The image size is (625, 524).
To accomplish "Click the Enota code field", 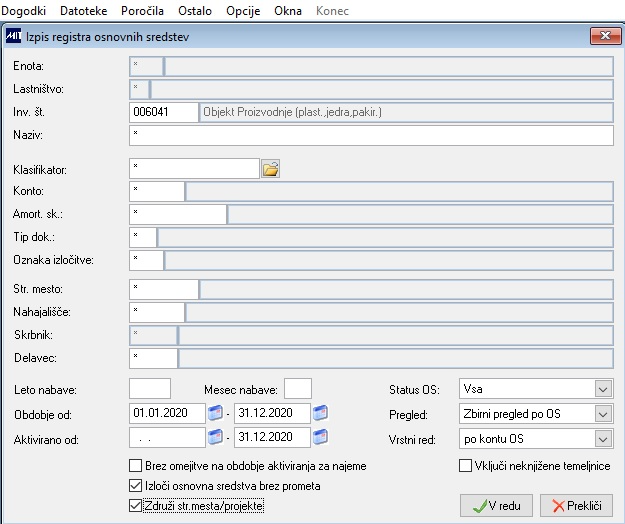I will pyautogui.click(x=146, y=67).
